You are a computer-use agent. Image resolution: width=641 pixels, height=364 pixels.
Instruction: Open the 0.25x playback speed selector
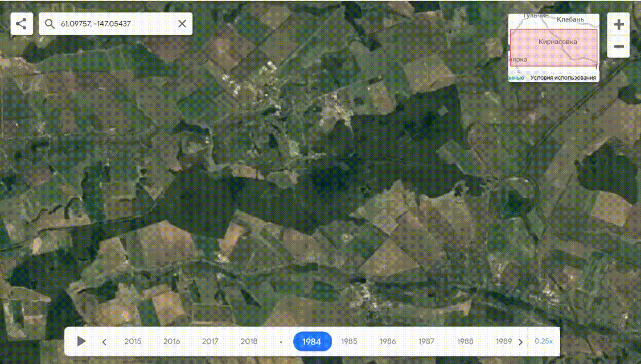click(543, 341)
